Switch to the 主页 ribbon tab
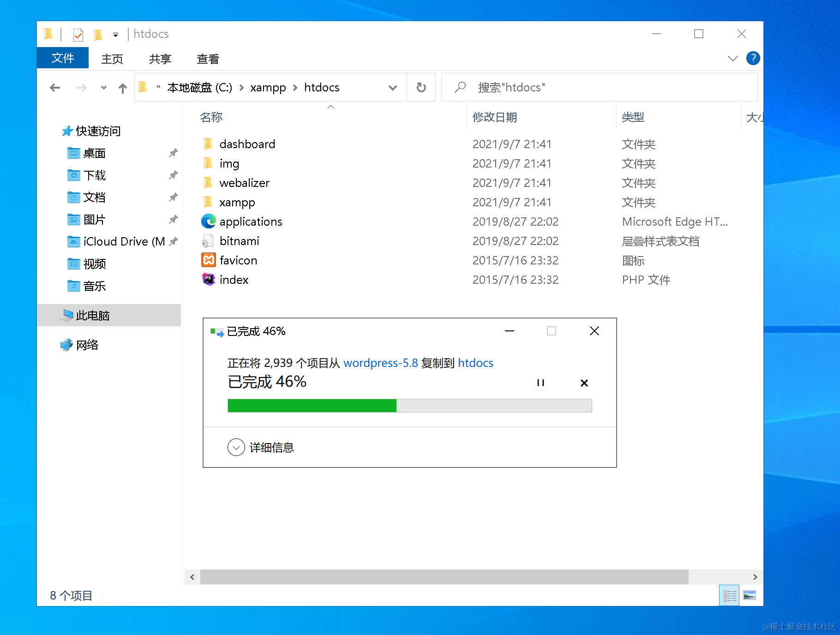Image resolution: width=840 pixels, height=635 pixels. (x=112, y=59)
